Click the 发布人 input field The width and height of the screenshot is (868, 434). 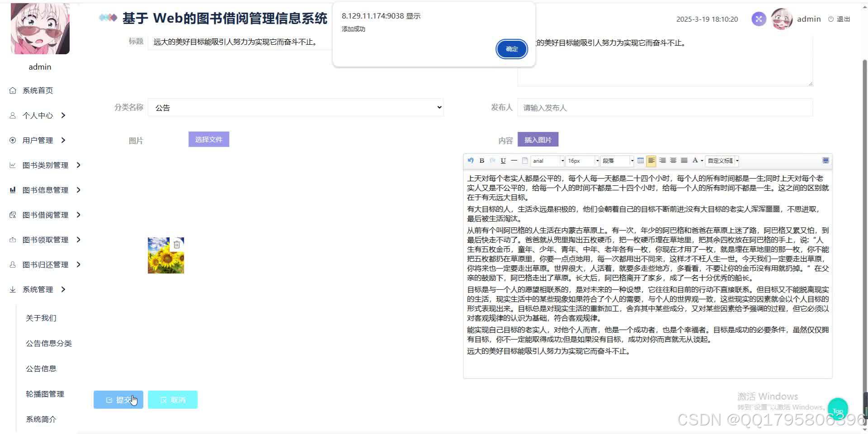coord(665,108)
